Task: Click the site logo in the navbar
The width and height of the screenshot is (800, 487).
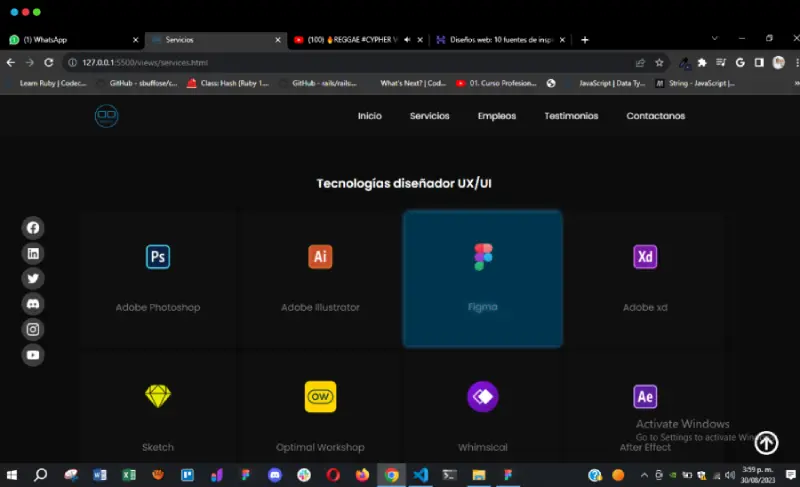Action: (x=106, y=116)
